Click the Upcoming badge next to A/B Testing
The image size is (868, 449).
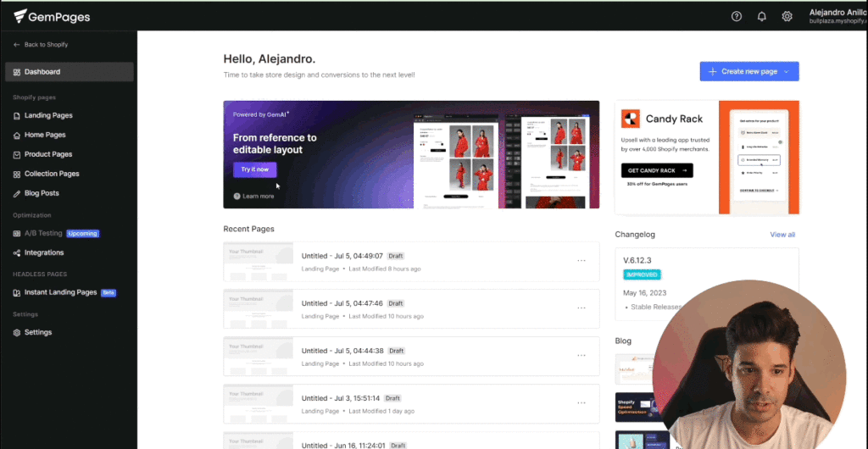coord(82,233)
